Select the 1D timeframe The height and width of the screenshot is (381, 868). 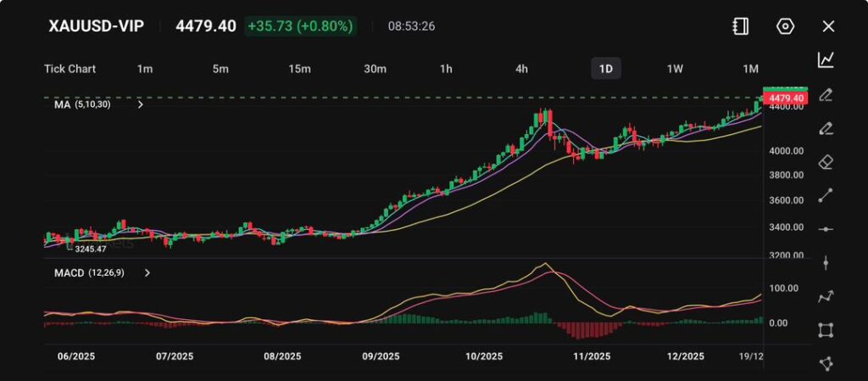[605, 69]
